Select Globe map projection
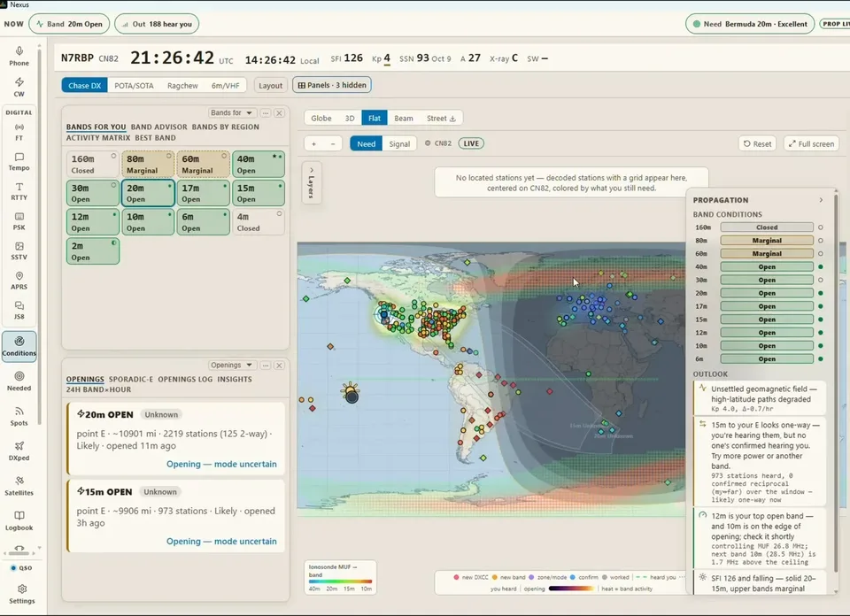Image resolution: width=850 pixels, height=616 pixels. pos(321,118)
